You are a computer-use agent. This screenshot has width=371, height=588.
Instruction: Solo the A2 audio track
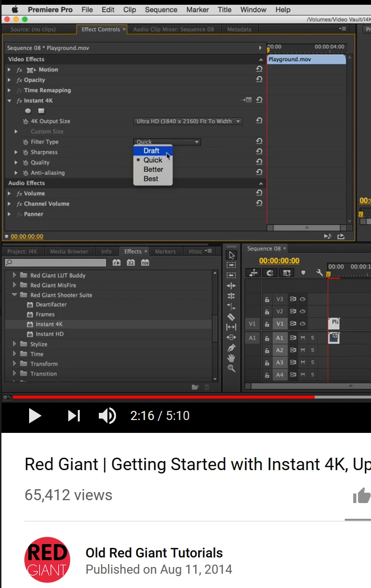pyautogui.click(x=313, y=350)
